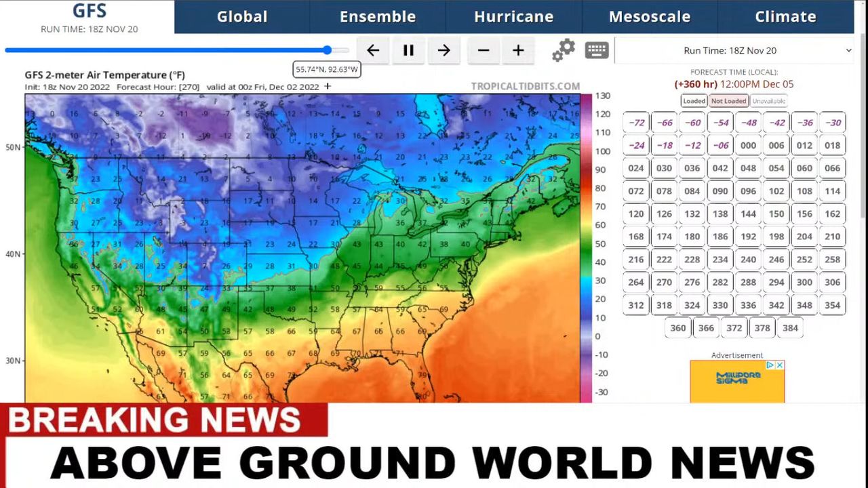Click the next frame right arrow button
Screen dimensions: 868x488
tap(443, 51)
